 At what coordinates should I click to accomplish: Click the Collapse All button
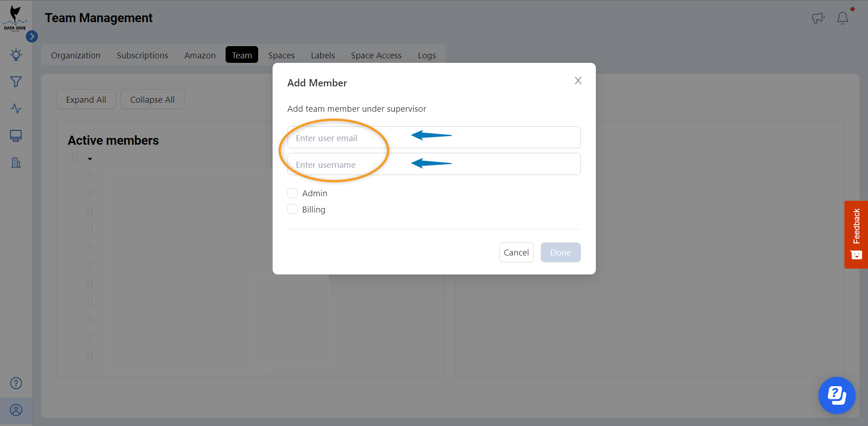tap(152, 99)
